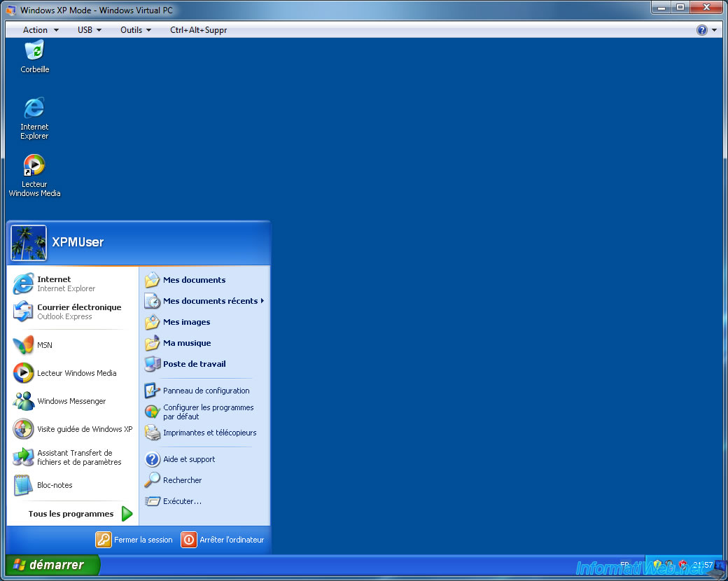Image resolution: width=728 pixels, height=581 pixels.
Task: Open Rechercher search tool
Action: [204, 480]
